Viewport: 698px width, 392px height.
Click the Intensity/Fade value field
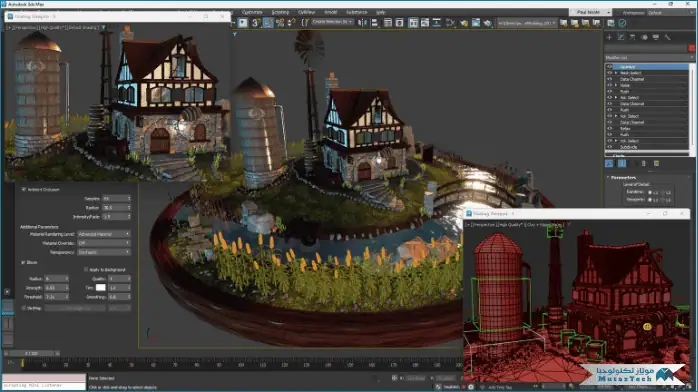pos(117,217)
